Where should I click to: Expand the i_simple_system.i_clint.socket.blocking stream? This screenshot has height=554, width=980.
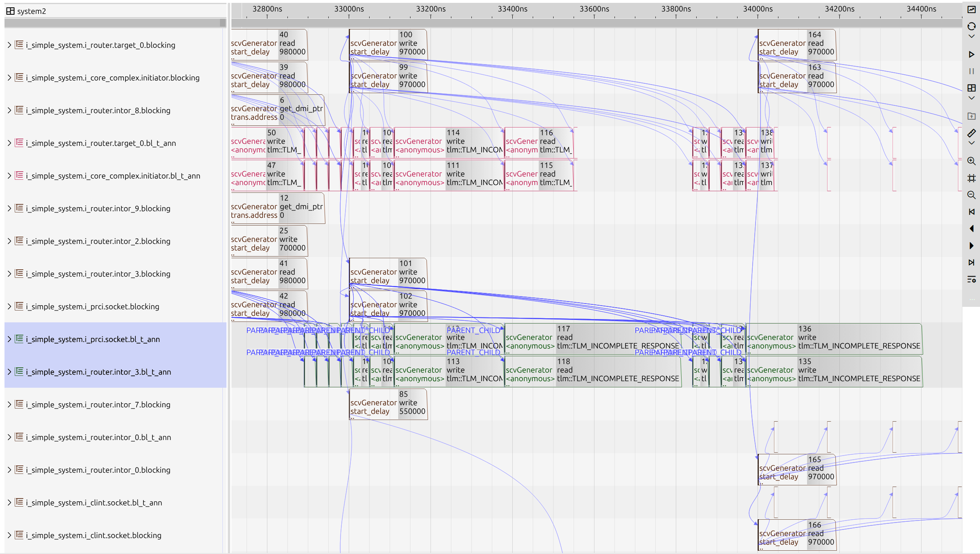[9, 535]
